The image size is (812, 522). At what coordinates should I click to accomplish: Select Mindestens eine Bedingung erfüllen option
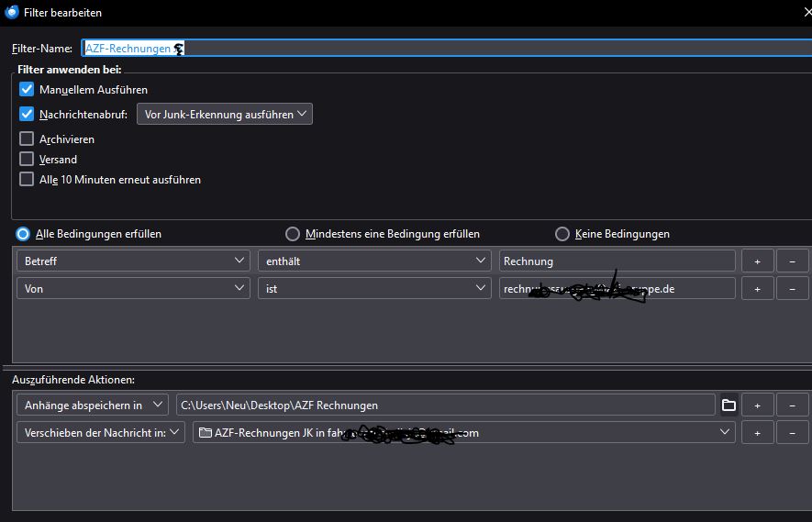pyautogui.click(x=293, y=234)
